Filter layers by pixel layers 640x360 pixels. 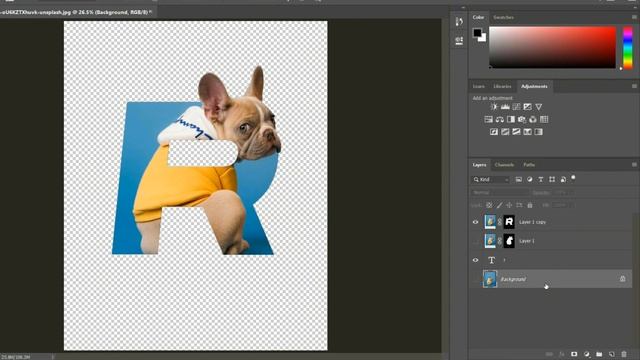coord(518,180)
